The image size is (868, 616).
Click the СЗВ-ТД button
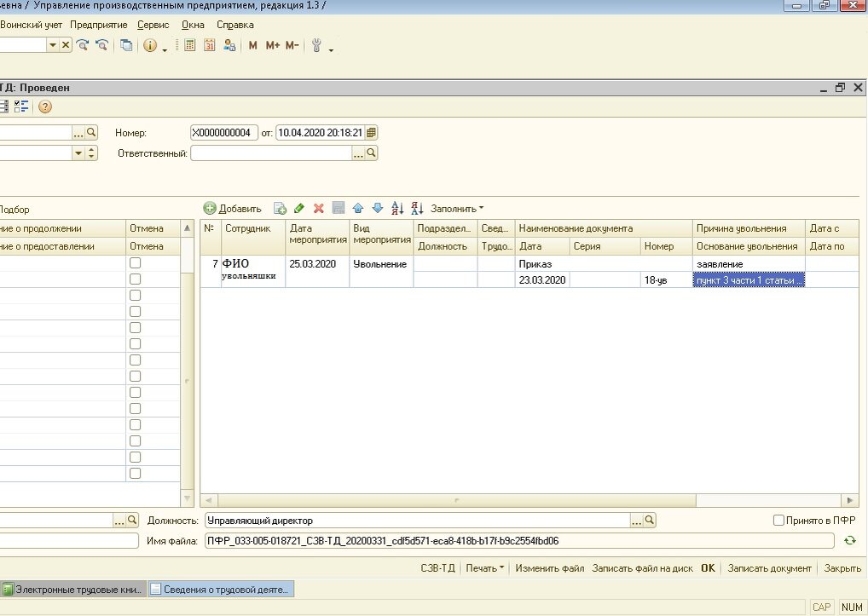[438, 568]
